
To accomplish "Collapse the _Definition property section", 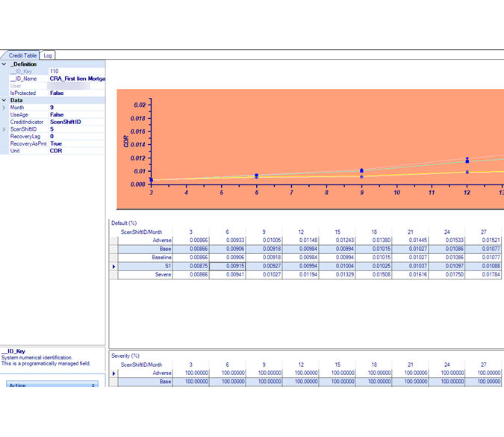I will 4,64.
